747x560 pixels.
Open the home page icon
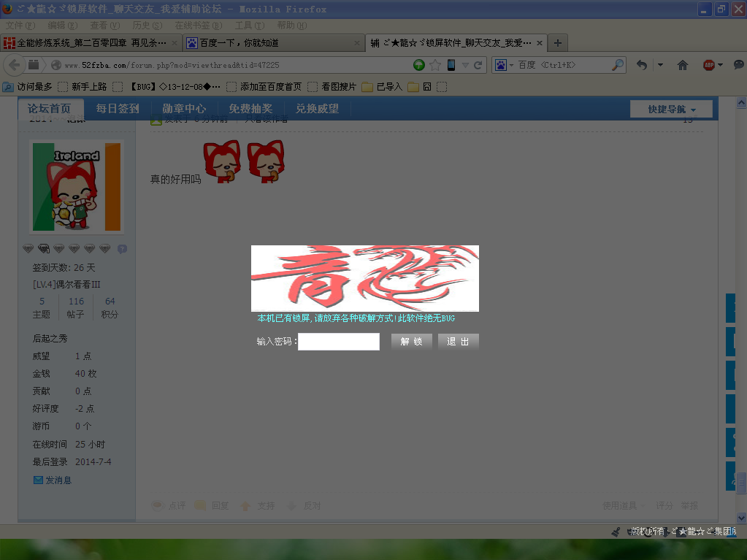click(x=683, y=65)
